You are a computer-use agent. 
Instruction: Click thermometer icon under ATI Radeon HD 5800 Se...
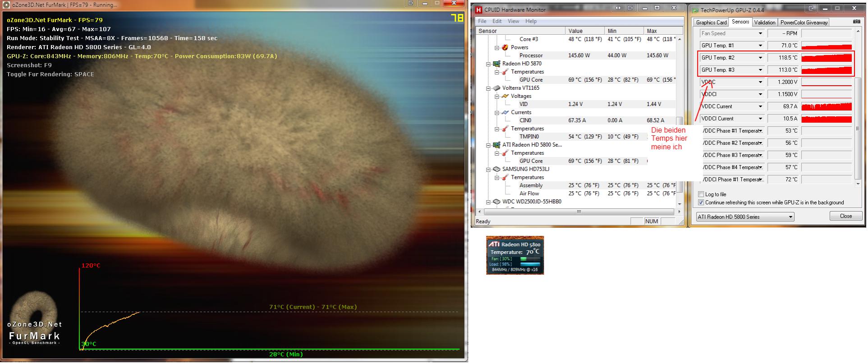(x=505, y=153)
